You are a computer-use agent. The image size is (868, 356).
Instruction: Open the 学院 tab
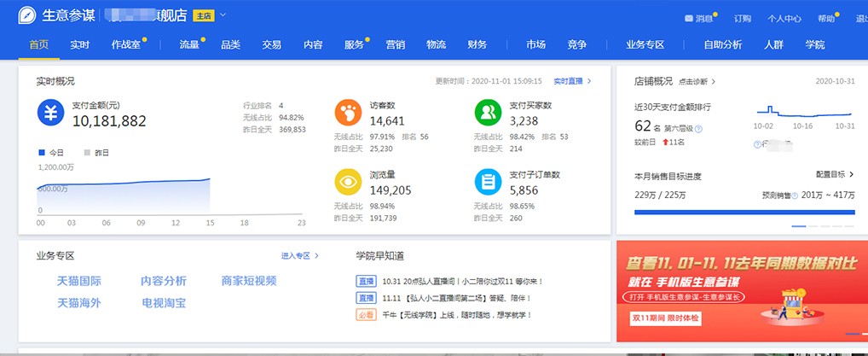pos(815,45)
